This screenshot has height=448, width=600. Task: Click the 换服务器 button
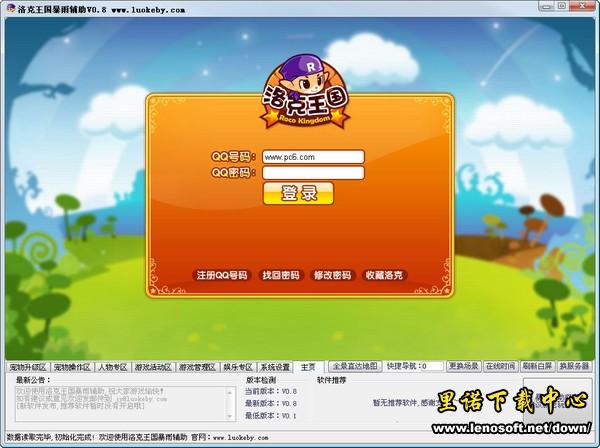[574, 366]
